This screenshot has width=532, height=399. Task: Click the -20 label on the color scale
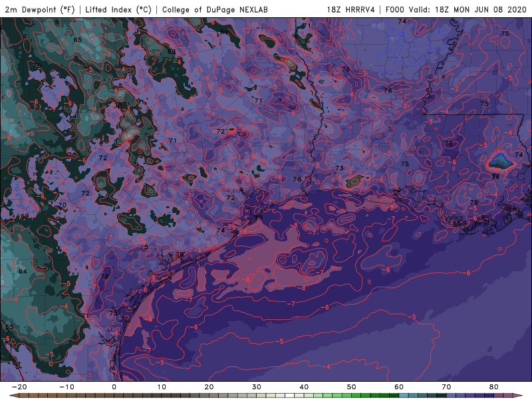click(19, 387)
